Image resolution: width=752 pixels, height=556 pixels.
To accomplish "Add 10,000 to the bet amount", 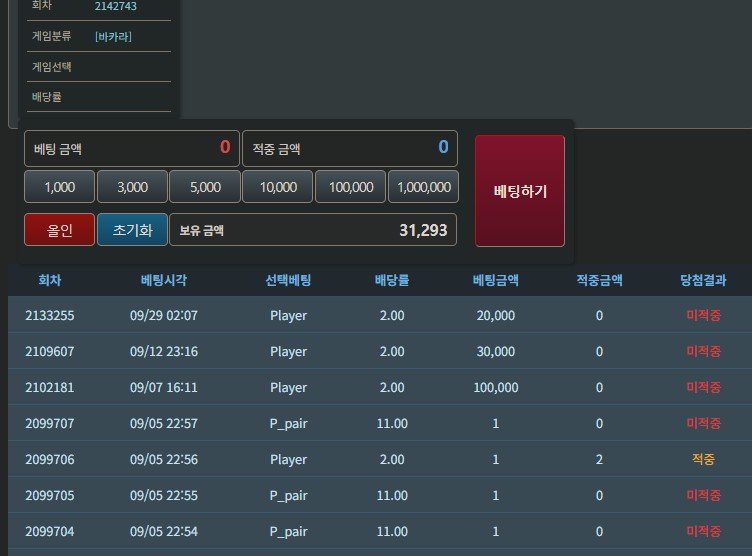I will point(278,187).
